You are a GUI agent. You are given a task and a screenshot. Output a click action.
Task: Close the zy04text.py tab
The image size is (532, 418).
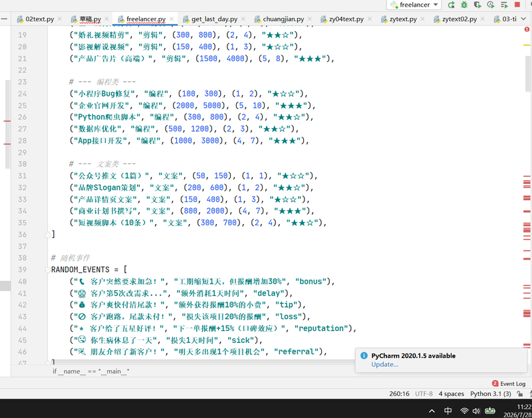tap(370, 19)
